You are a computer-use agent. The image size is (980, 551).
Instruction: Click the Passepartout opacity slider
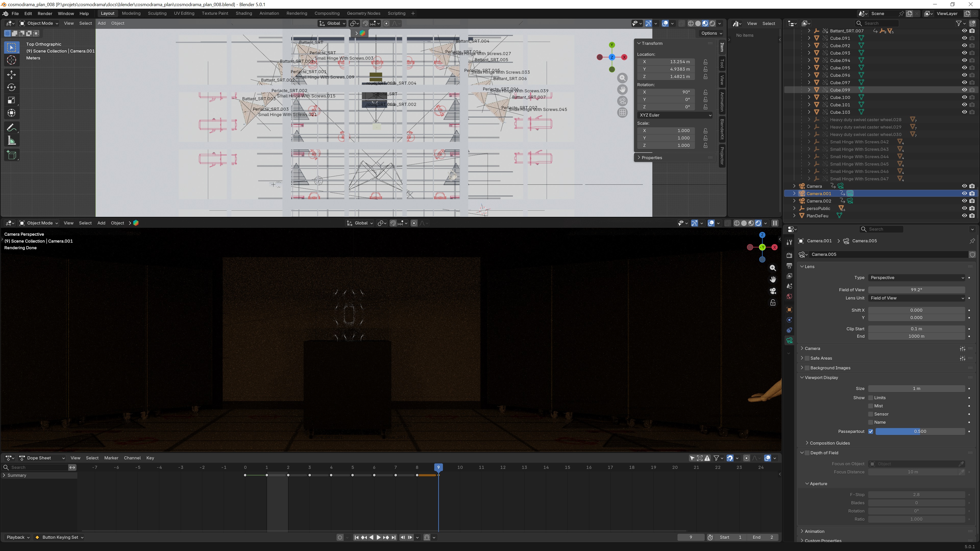tap(920, 431)
